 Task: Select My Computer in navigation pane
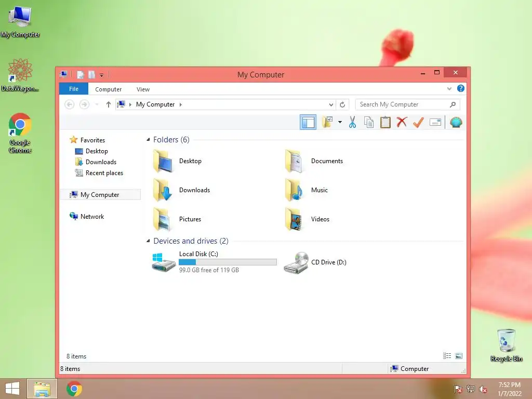tap(100, 195)
